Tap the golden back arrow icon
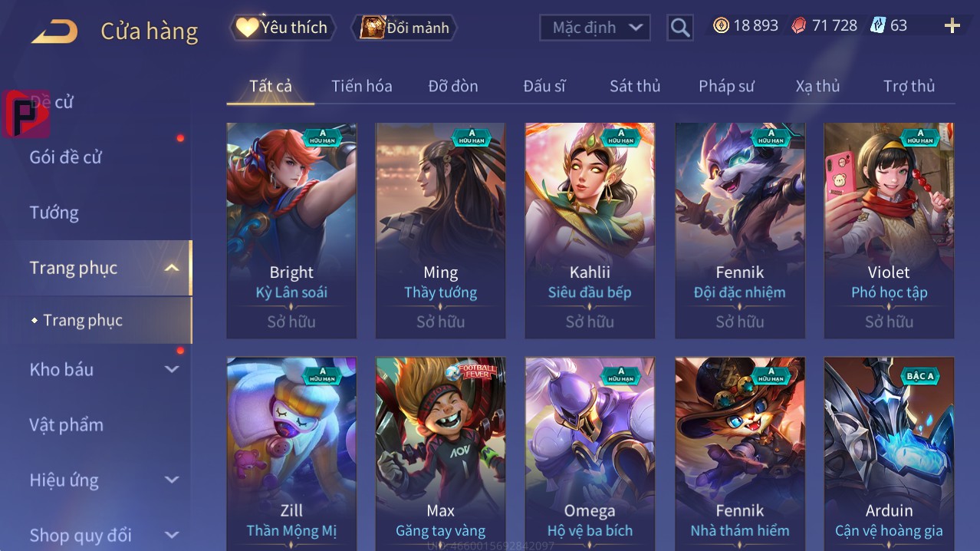This screenshot has height=551, width=980. [x=54, y=31]
